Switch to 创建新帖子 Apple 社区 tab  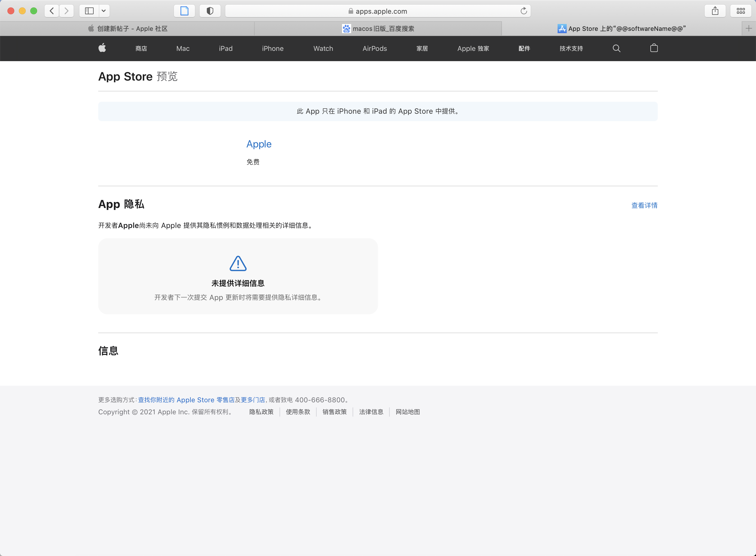coord(127,29)
